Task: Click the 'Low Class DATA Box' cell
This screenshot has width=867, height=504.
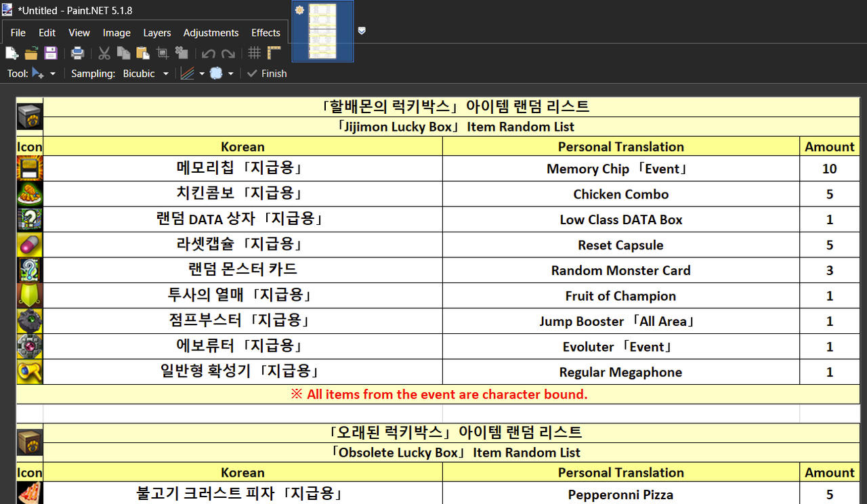Action: pos(621,219)
